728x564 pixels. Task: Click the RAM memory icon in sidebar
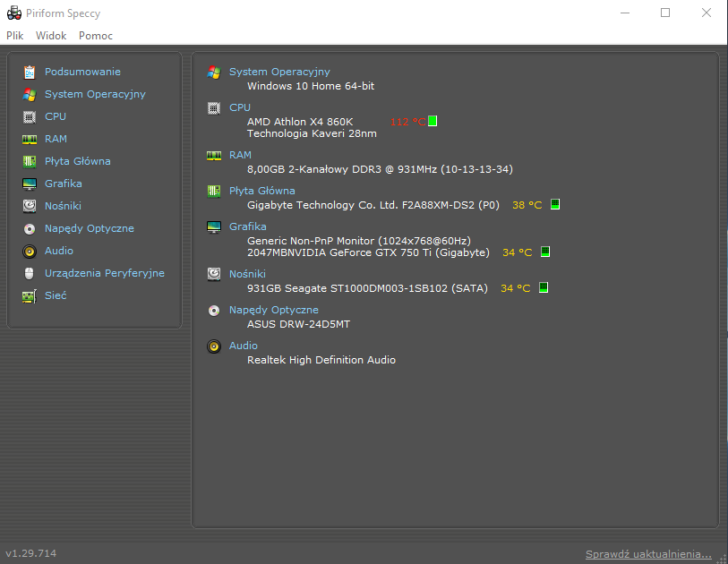(x=30, y=139)
